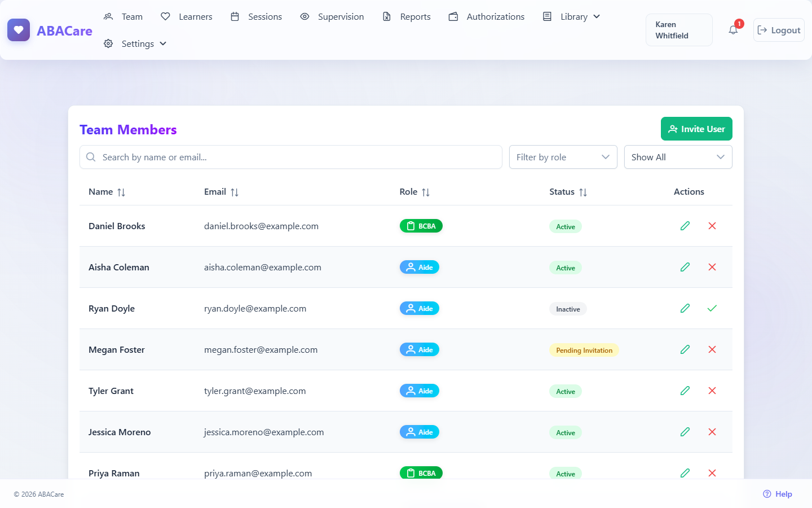Edit Ryan Doyle's details

685,308
